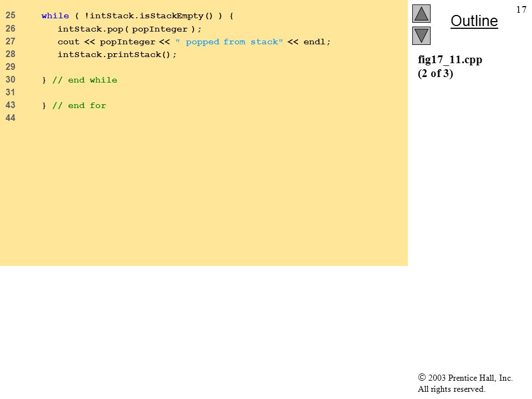
Task: Click 'intStack.printStack();' on line 28
Action: [x=117, y=54]
